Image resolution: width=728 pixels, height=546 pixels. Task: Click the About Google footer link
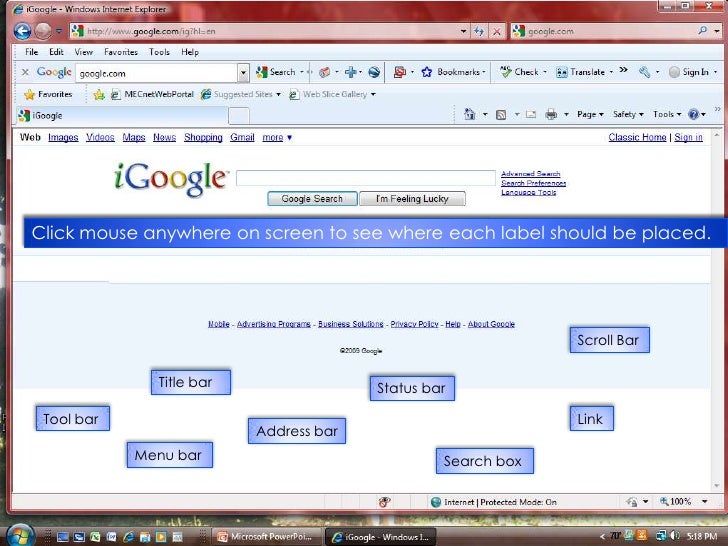491,324
